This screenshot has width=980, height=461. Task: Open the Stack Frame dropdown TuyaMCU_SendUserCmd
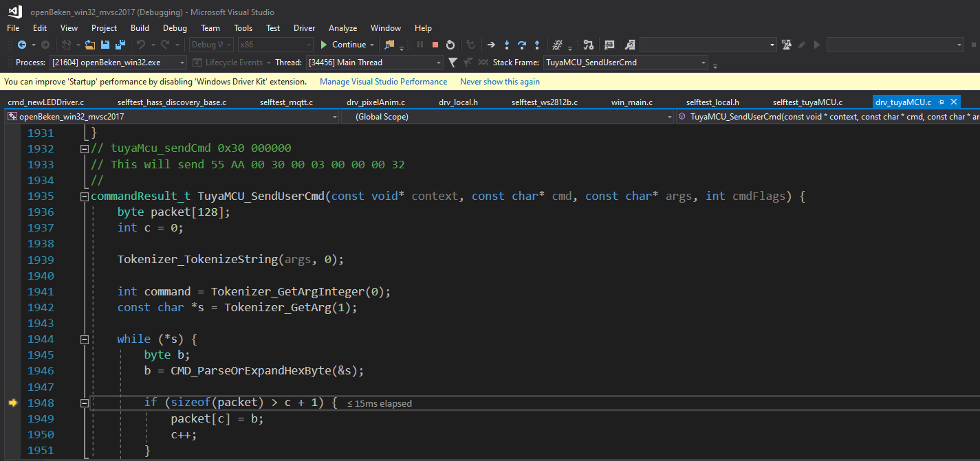[626, 63]
